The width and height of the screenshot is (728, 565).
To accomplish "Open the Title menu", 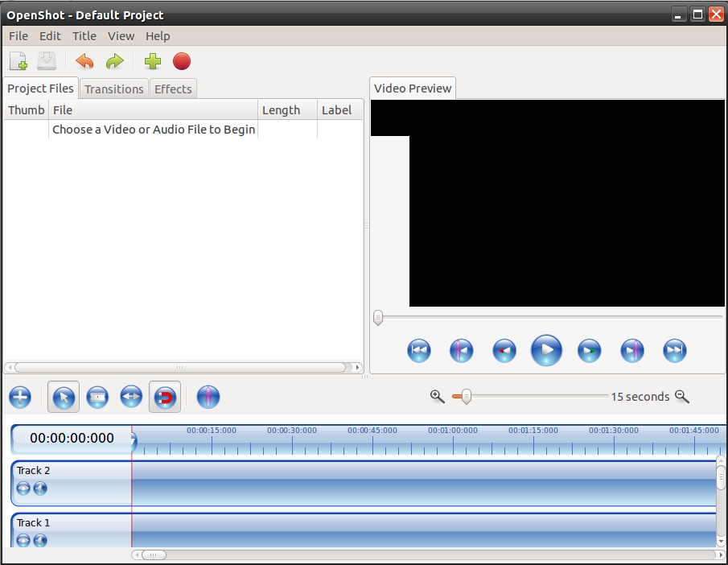I will point(84,35).
